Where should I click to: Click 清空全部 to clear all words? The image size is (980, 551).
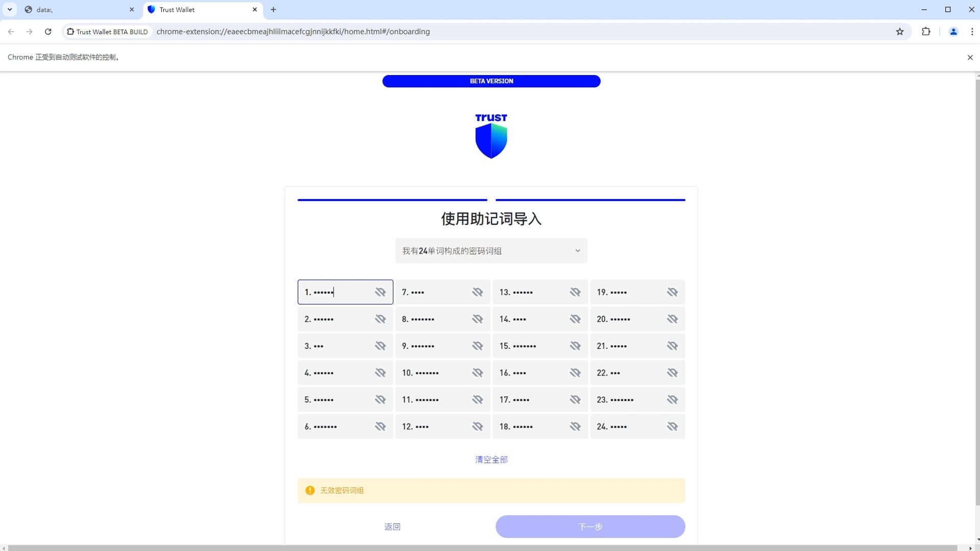491,460
